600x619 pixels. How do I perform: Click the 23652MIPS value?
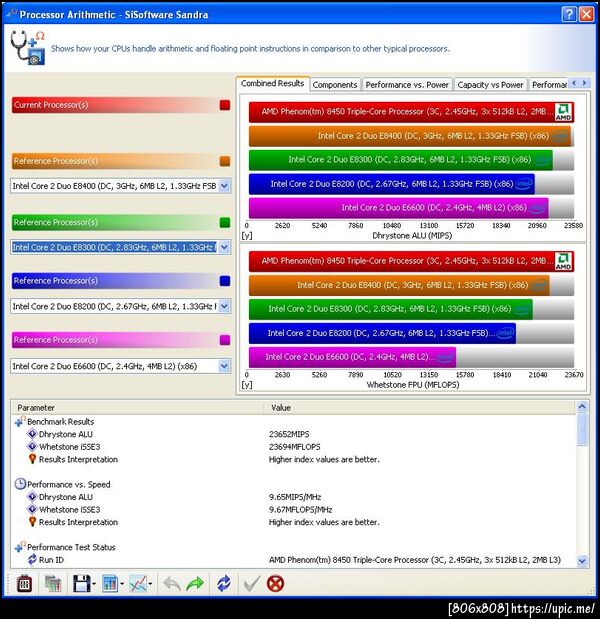click(289, 434)
